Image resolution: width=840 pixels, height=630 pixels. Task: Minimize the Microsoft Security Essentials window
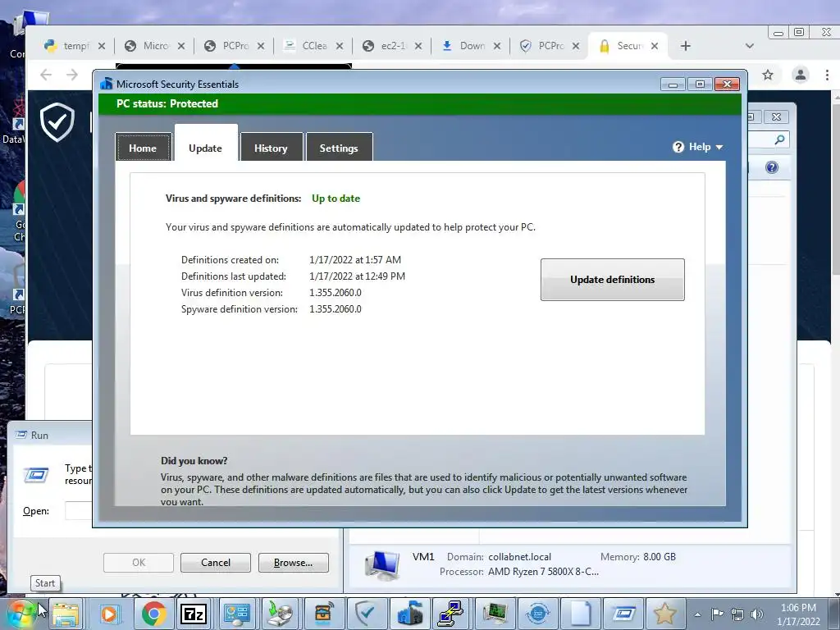[673, 84]
